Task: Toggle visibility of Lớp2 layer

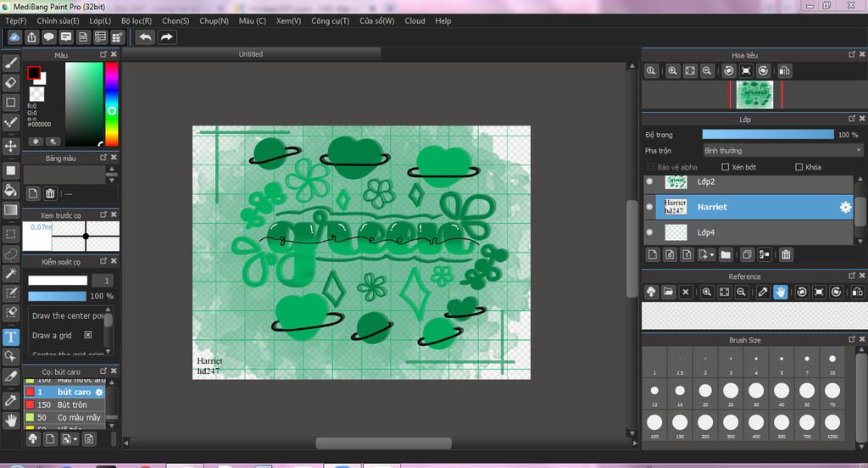Action: pos(650,181)
